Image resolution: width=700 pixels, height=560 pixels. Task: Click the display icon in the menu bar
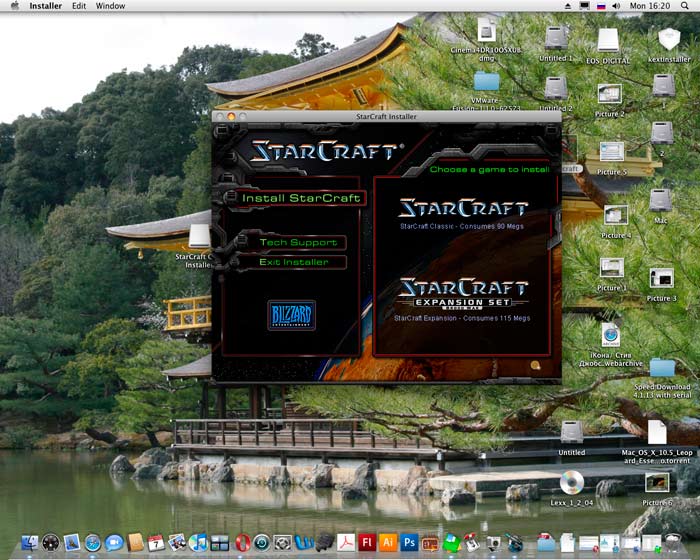584,6
